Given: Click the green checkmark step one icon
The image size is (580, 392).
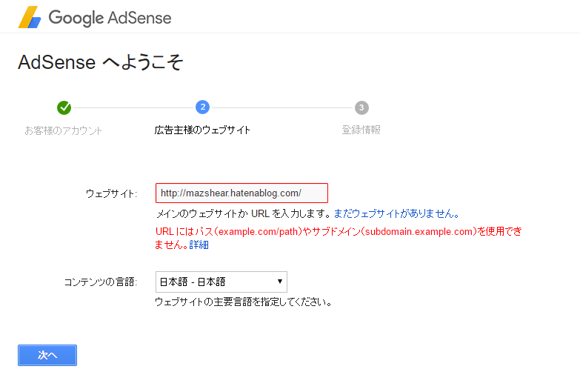Looking at the screenshot, I should 64,107.
